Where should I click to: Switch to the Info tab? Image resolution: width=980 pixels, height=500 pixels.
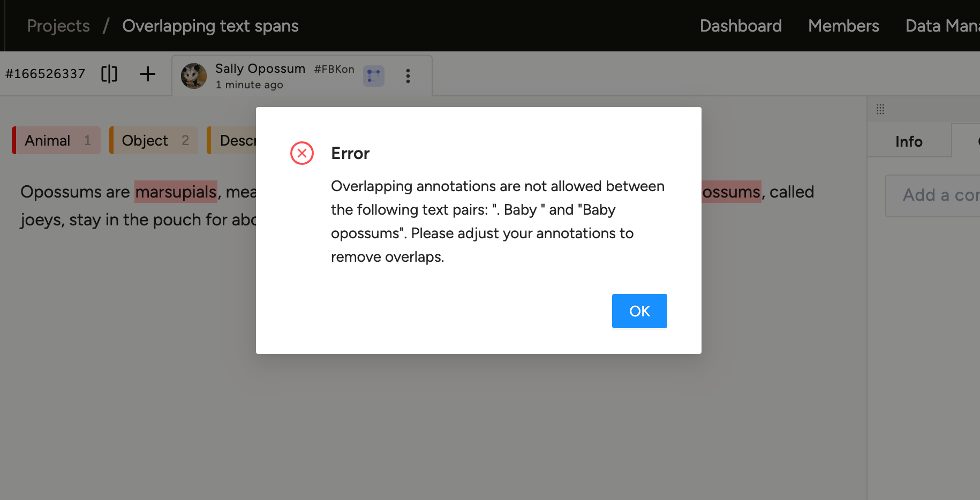click(909, 141)
